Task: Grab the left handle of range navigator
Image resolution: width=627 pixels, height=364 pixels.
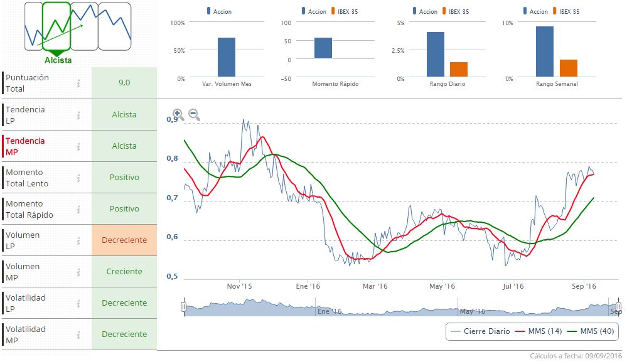Action: point(183,307)
